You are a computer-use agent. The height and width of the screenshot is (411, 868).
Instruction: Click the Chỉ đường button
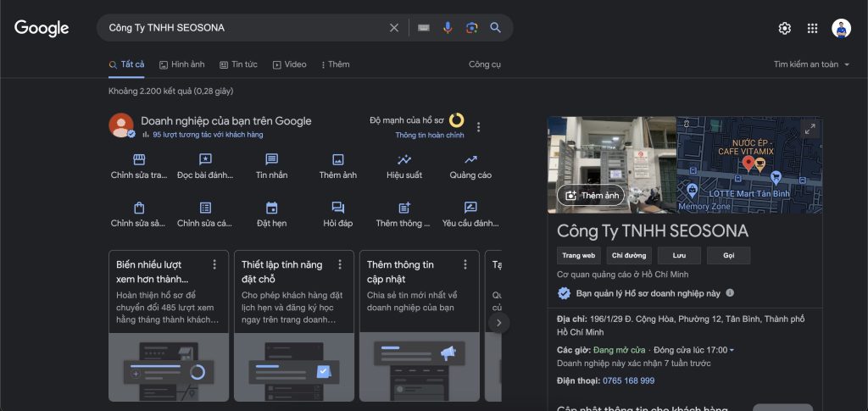629,256
